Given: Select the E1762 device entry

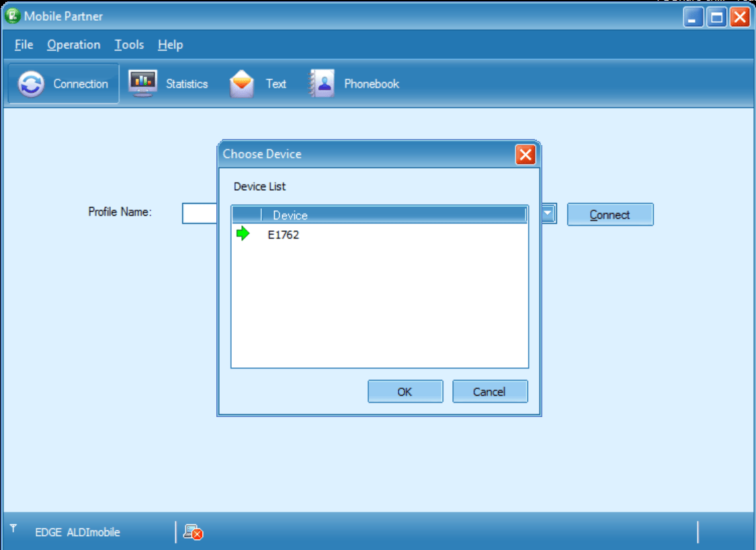Looking at the screenshot, I should [x=283, y=235].
